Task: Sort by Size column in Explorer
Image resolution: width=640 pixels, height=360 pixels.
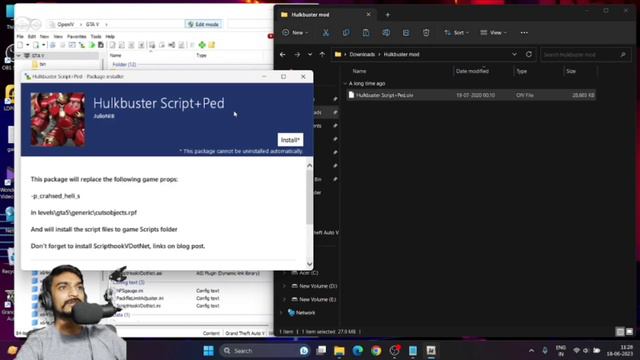Action: (x=571, y=71)
